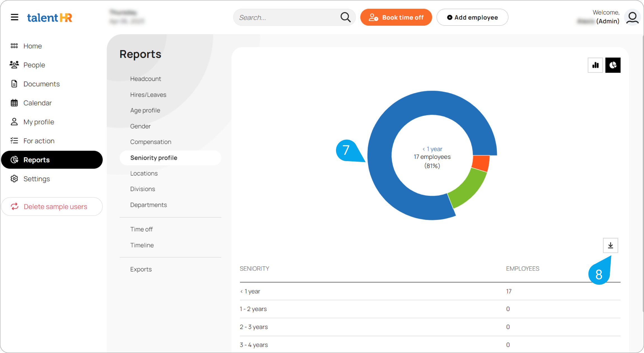
Task: Select the Gender report
Action: coord(140,126)
